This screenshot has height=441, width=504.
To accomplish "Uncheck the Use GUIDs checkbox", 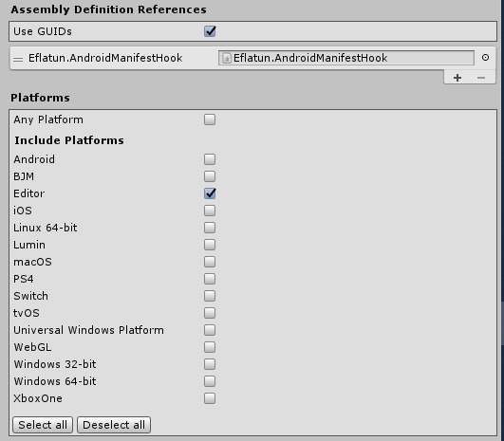I will click(x=210, y=31).
